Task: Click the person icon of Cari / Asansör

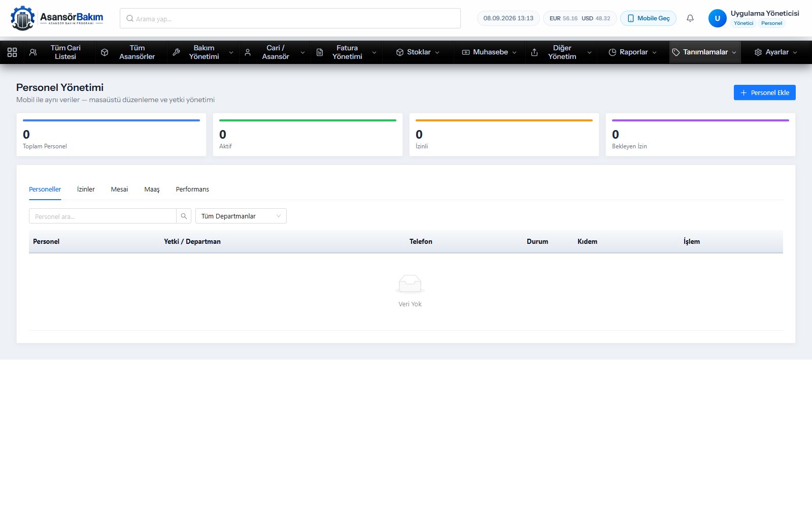Action: point(248,52)
